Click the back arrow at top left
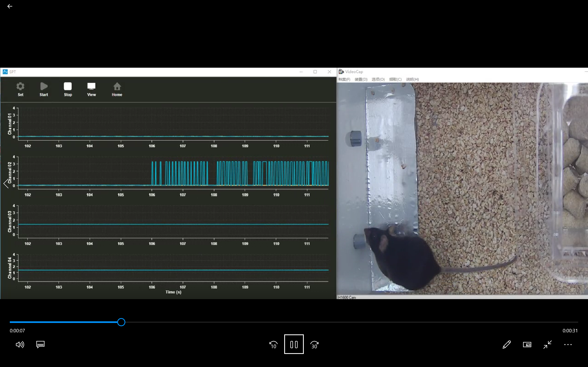Image resolution: width=588 pixels, height=367 pixels. 10,6
